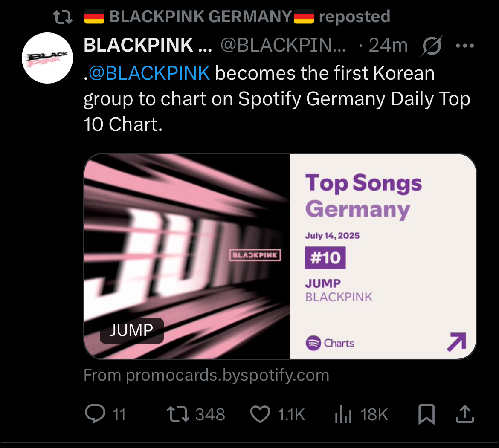
Task: Click the @BLACKPIN… author handle
Action: coord(283,46)
